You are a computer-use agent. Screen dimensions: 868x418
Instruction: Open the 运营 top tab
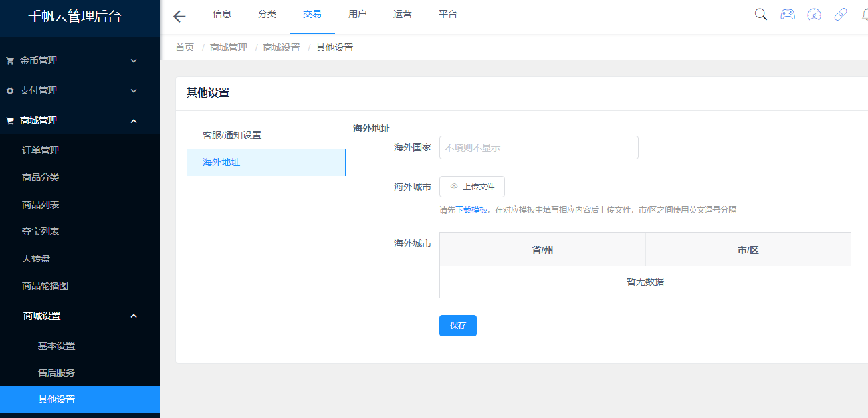click(x=403, y=14)
